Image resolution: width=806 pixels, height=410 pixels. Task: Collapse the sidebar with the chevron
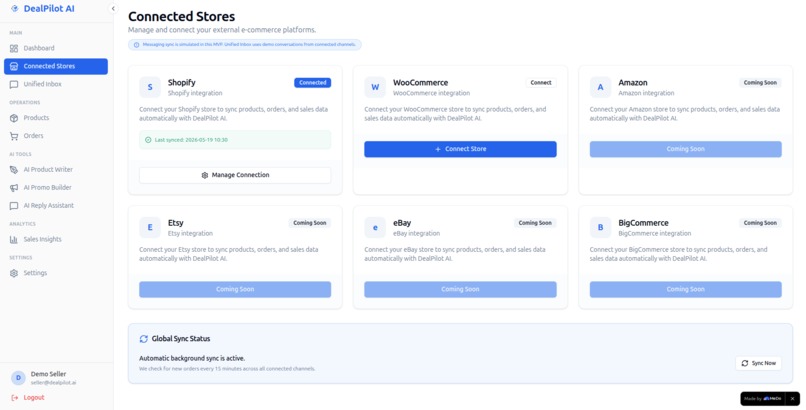coord(113,8)
